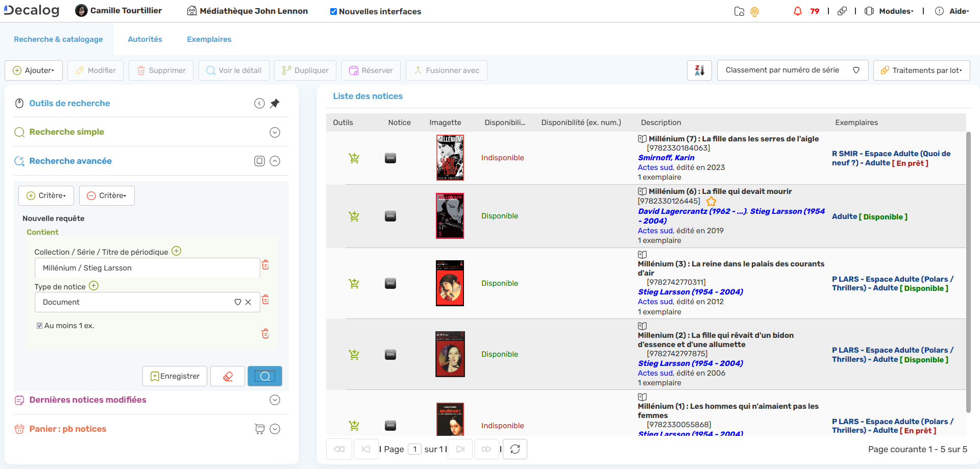Click the star icon on Millénium 6
The image size is (980, 469).
pyautogui.click(x=711, y=202)
